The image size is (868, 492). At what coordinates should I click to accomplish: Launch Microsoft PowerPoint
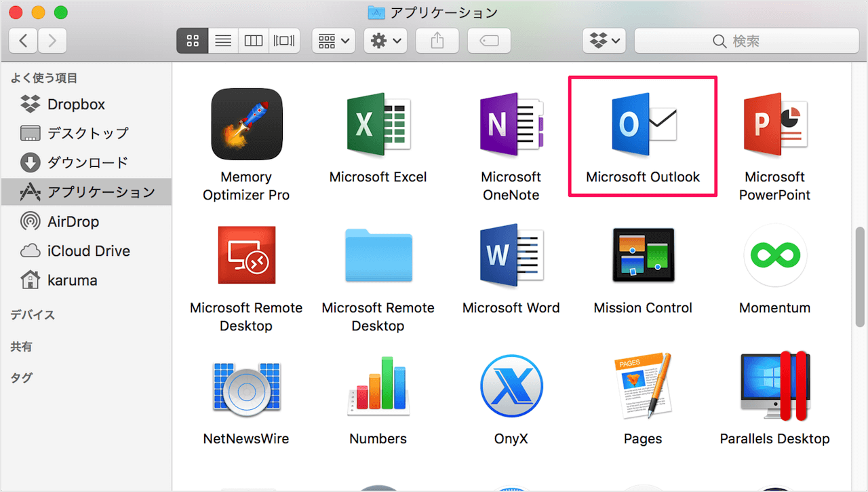[x=774, y=124]
